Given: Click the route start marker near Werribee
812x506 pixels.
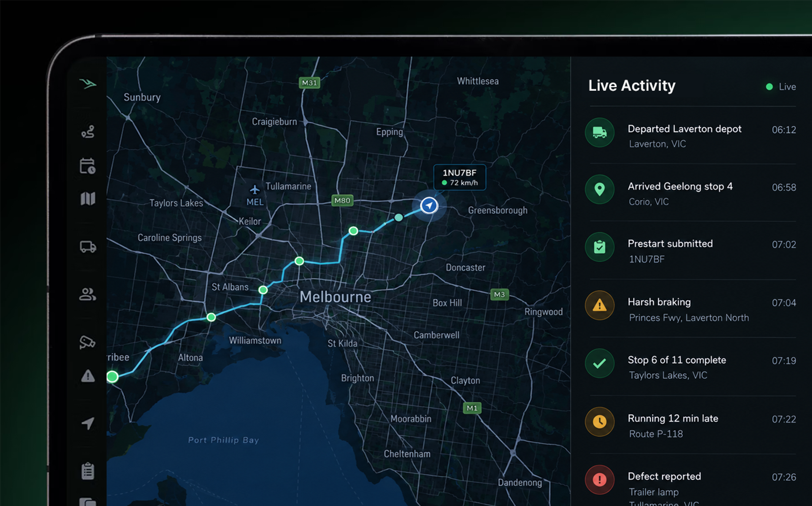Looking at the screenshot, I should [x=112, y=377].
